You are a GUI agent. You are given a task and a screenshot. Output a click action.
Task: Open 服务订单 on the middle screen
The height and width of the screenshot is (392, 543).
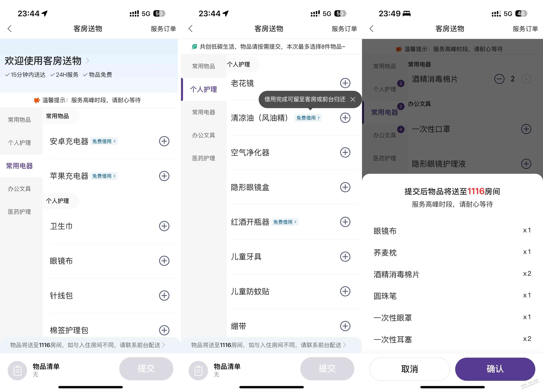pyautogui.click(x=344, y=29)
